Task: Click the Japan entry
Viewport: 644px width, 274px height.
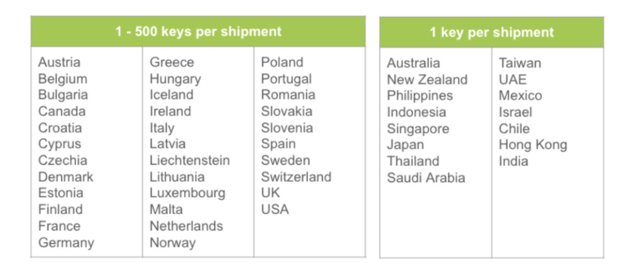Action: [x=405, y=145]
